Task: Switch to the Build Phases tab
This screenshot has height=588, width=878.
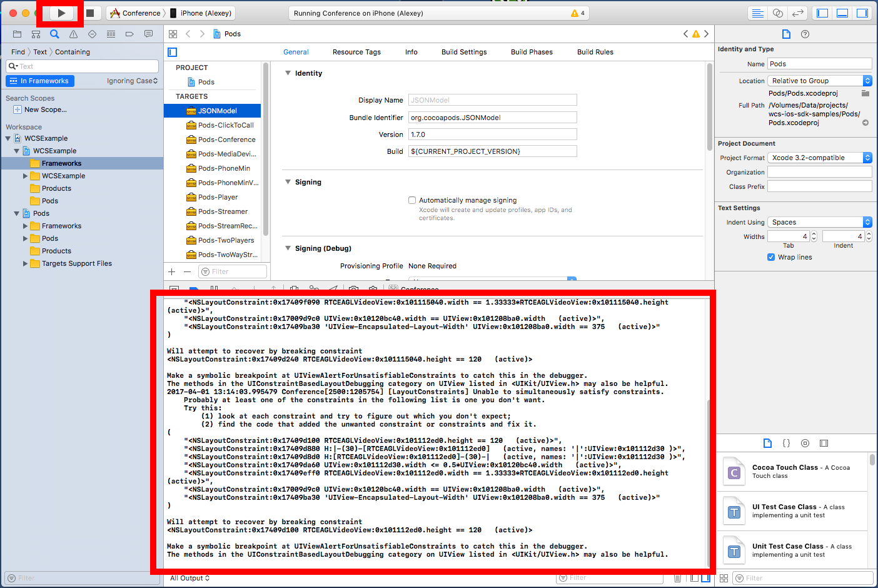Action: 532,52
